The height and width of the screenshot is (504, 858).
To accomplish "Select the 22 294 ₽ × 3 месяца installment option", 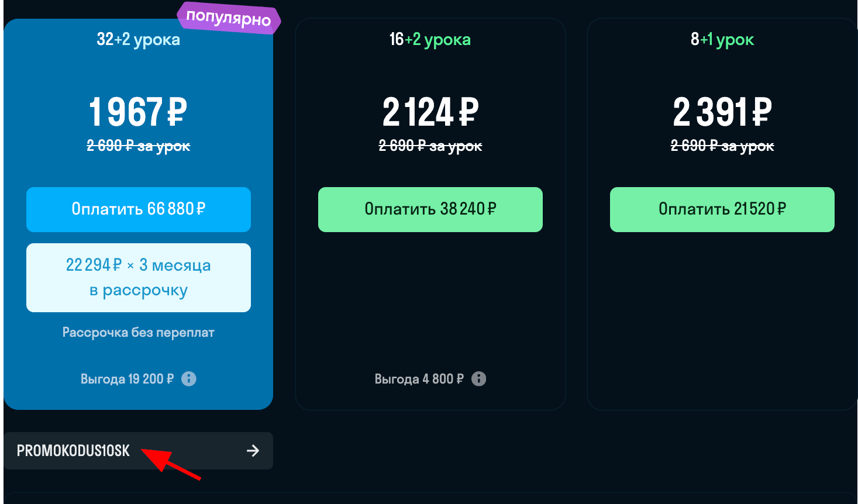I will tap(138, 277).
